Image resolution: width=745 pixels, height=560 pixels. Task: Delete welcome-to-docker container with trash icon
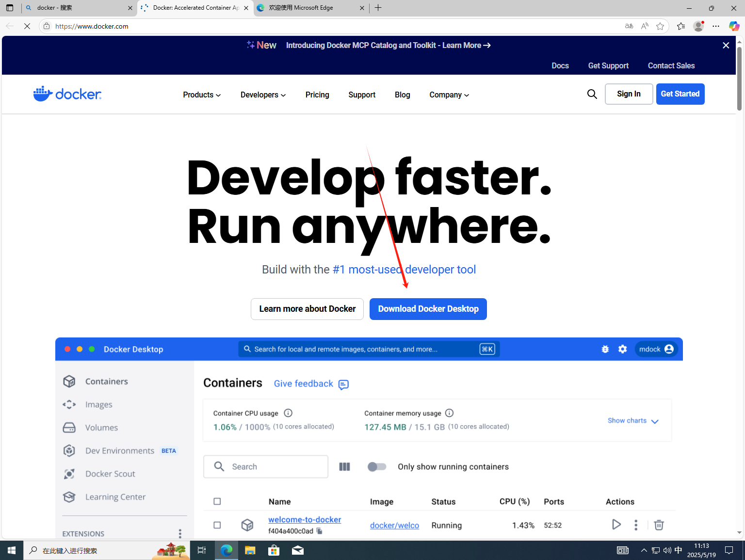point(659,525)
